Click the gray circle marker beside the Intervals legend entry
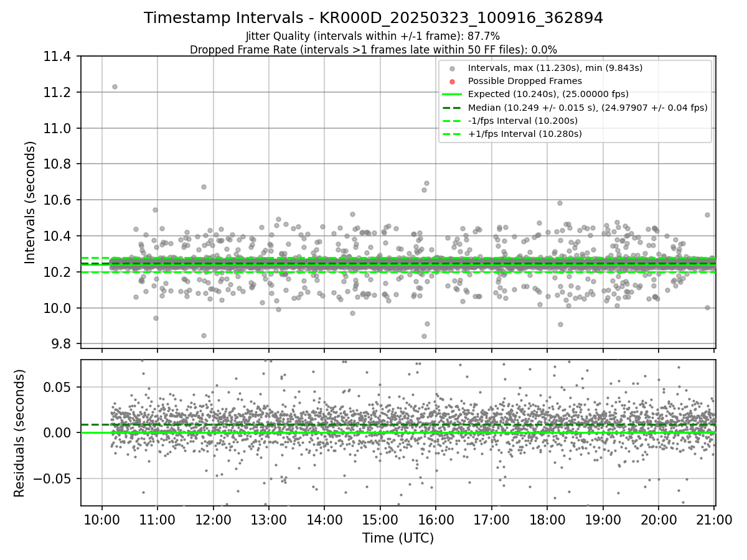747x560 pixels. 453,68
